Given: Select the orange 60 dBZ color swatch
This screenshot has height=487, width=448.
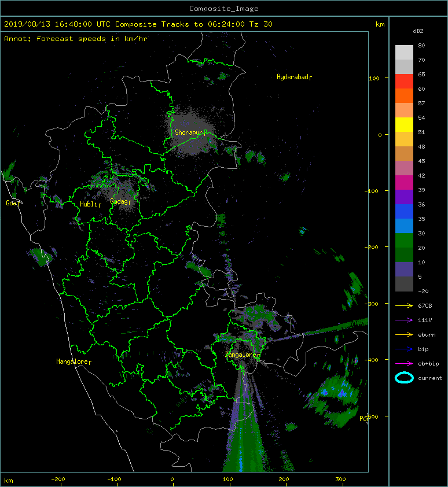Looking at the screenshot, I should (404, 95).
